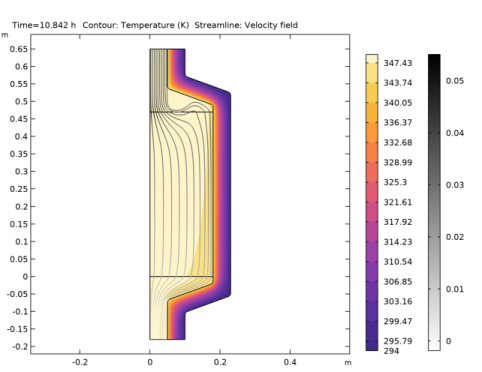Screen dimensions: 482x372
Task: Click the 0.01 velocity legend value
Action: click(455, 289)
